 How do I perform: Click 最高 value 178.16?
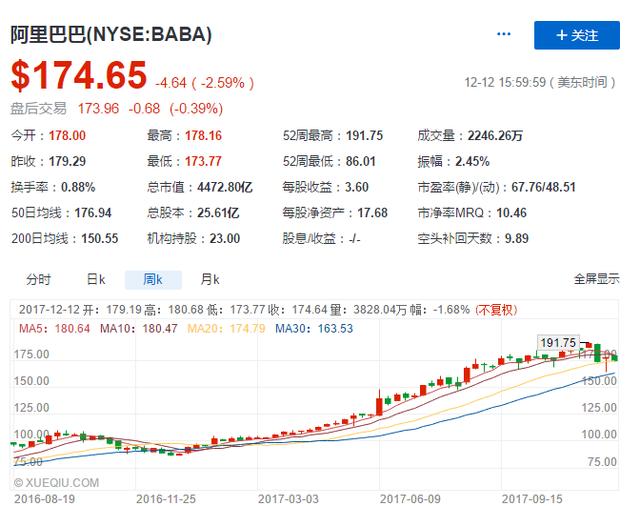pos(203,135)
